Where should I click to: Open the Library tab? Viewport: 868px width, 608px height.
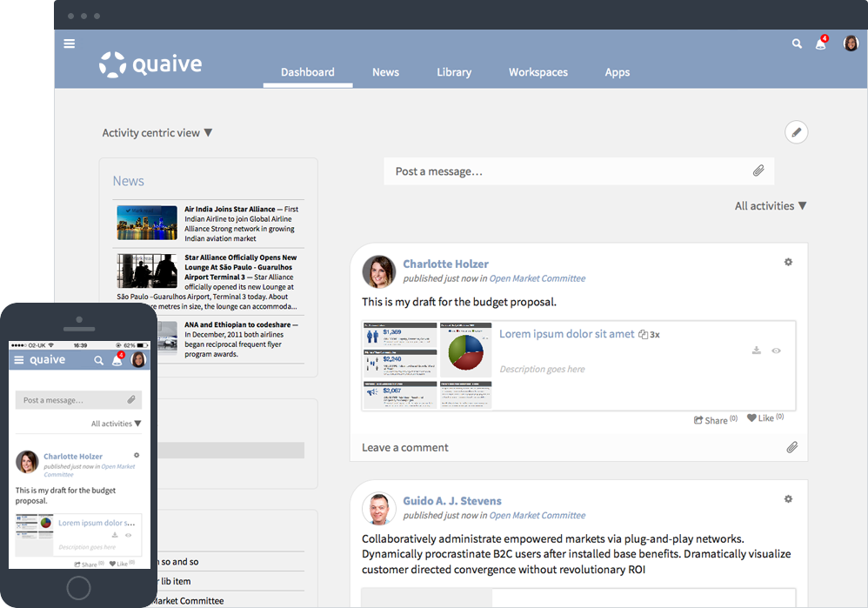pos(454,72)
